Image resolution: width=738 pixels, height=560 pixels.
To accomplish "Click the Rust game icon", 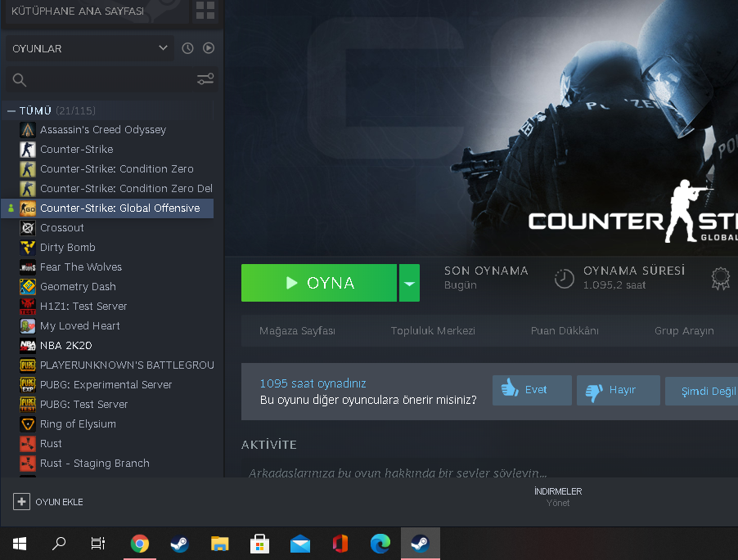I will pyautogui.click(x=28, y=443).
